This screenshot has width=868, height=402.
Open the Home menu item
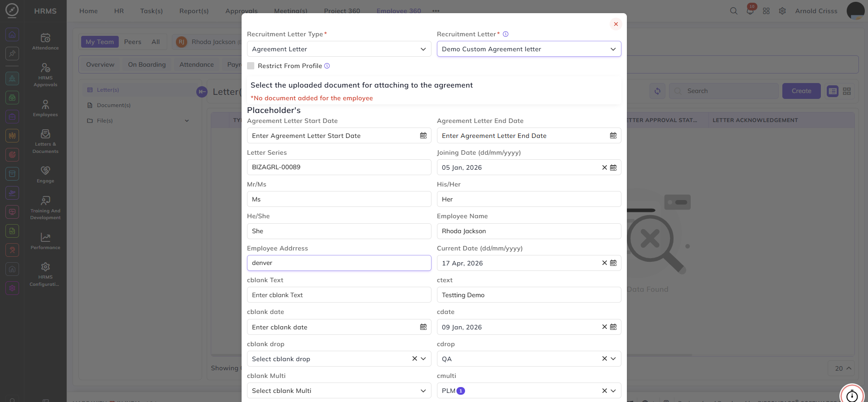88,11
